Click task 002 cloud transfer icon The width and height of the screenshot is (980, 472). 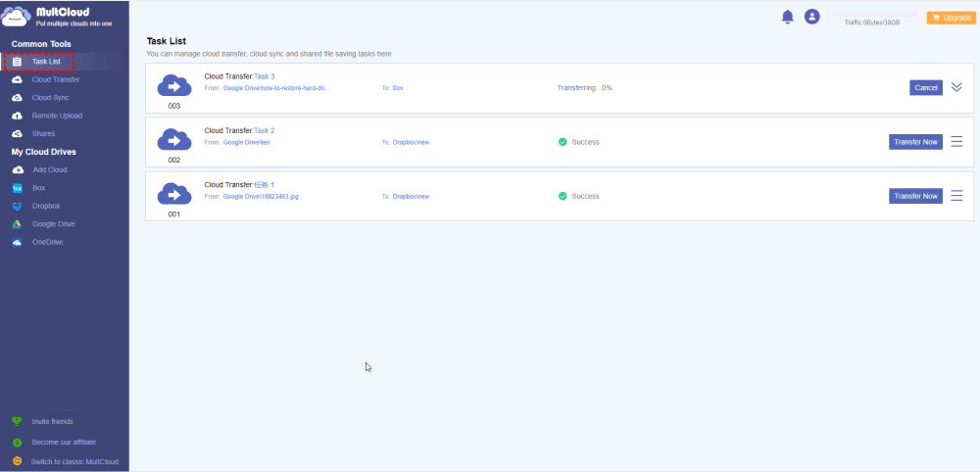click(x=174, y=140)
